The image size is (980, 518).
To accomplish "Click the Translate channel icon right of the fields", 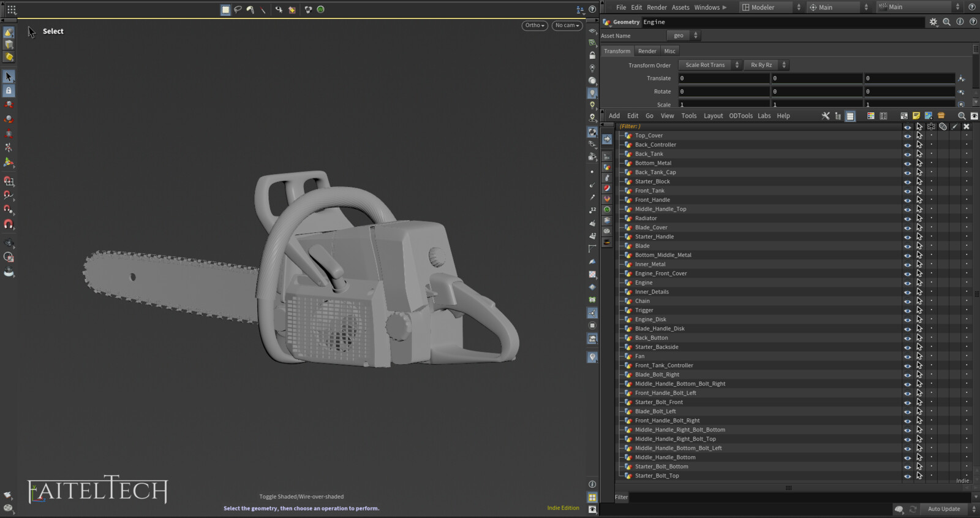I will 961,78.
